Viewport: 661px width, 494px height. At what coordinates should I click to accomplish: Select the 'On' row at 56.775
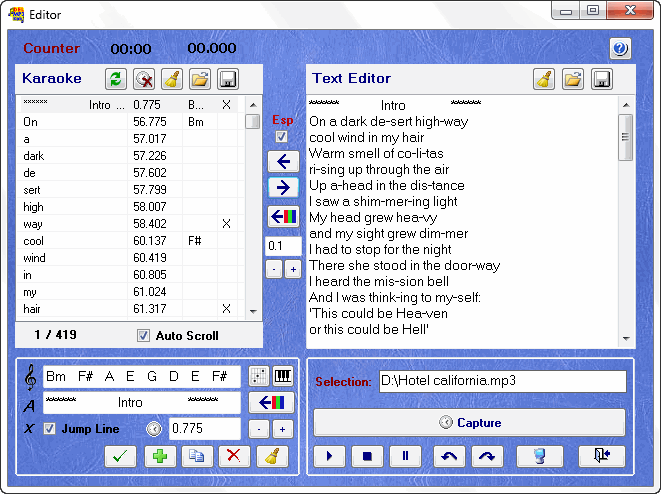(130, 122)
